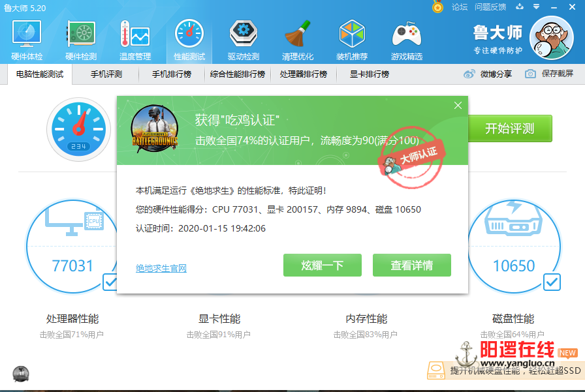The width and height of the screenshot is (585, 392).
Task: Click the CPU monitor icon in circle
Action: (74, 222)
